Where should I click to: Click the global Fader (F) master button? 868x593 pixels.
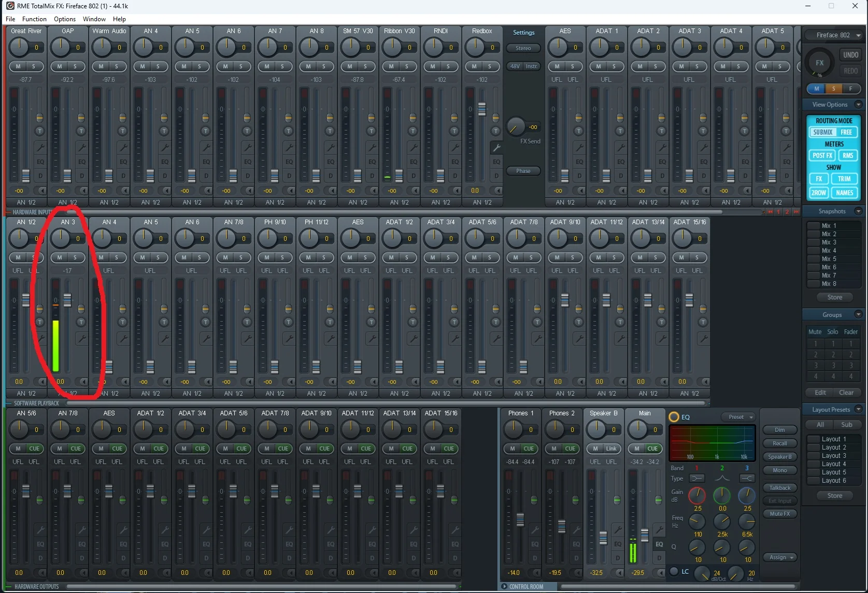850,89
